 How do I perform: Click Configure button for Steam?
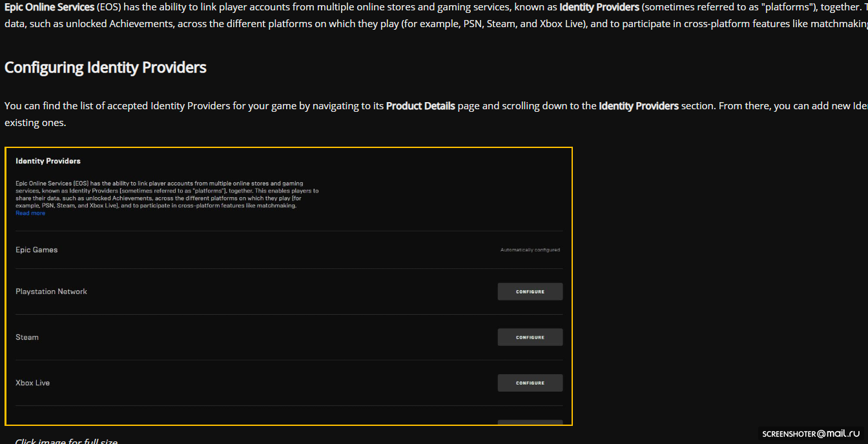click(x=530, y=337)
